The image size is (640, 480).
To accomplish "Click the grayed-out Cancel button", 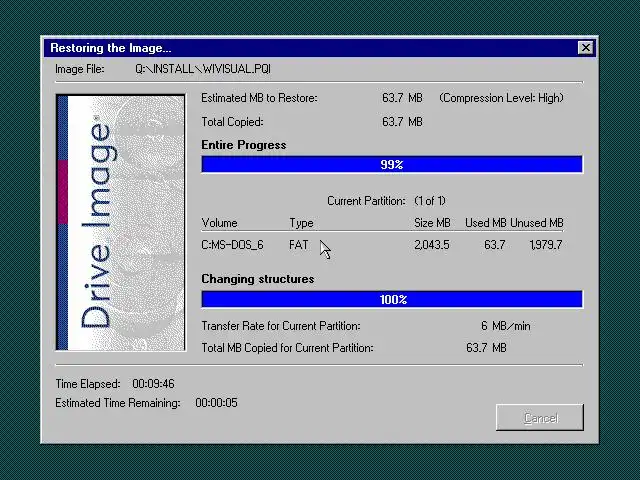I will 540,418.
